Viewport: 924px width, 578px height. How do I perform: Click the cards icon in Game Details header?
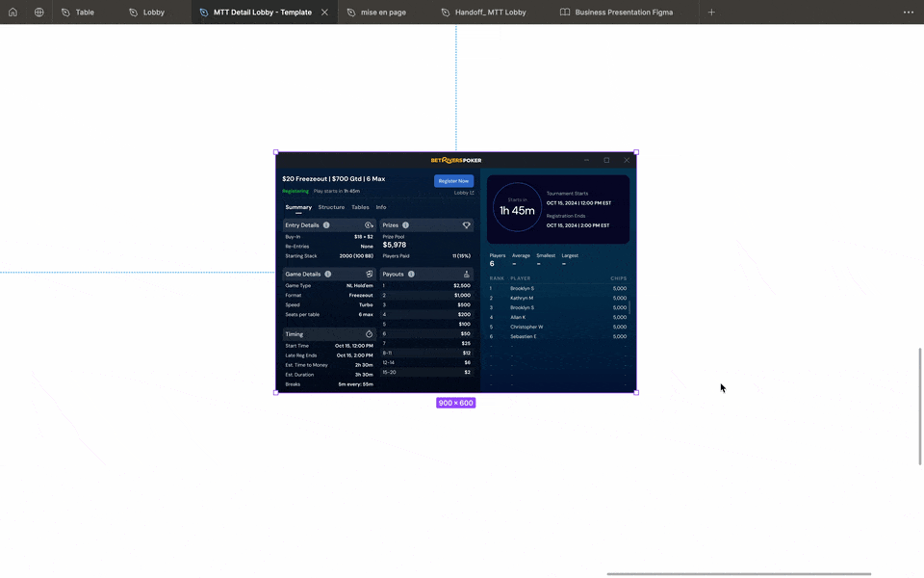[369, 275]
